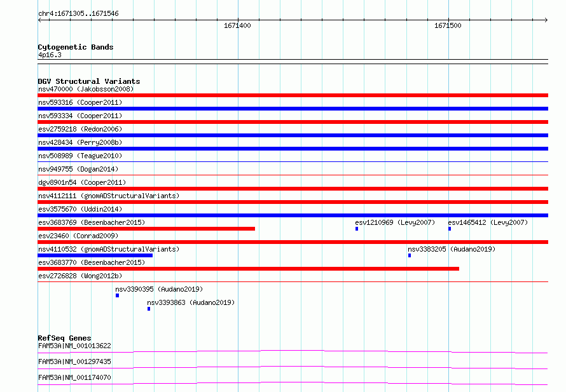Click the esv3683769 (Besenbacher2015) label
This screenshot has width=566, height=392.
point(92,222)
